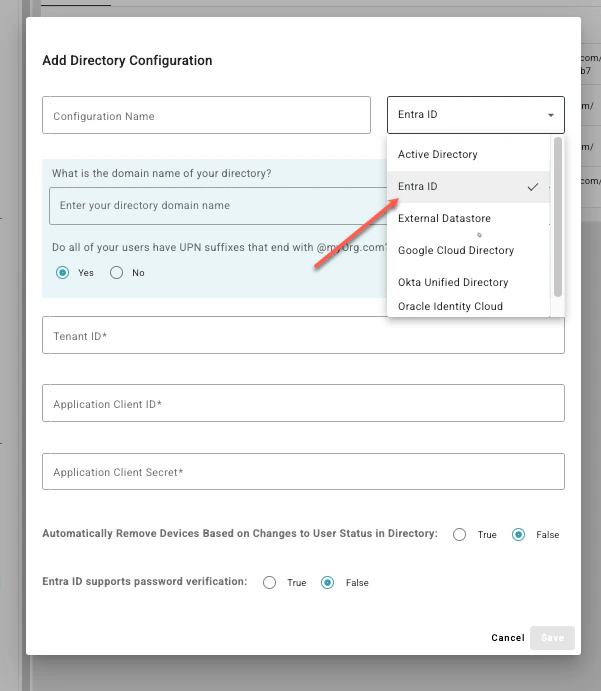The image size is (601, 691).
Task: Set Entra ID password verification to False
Action: [x=327, y=583]
